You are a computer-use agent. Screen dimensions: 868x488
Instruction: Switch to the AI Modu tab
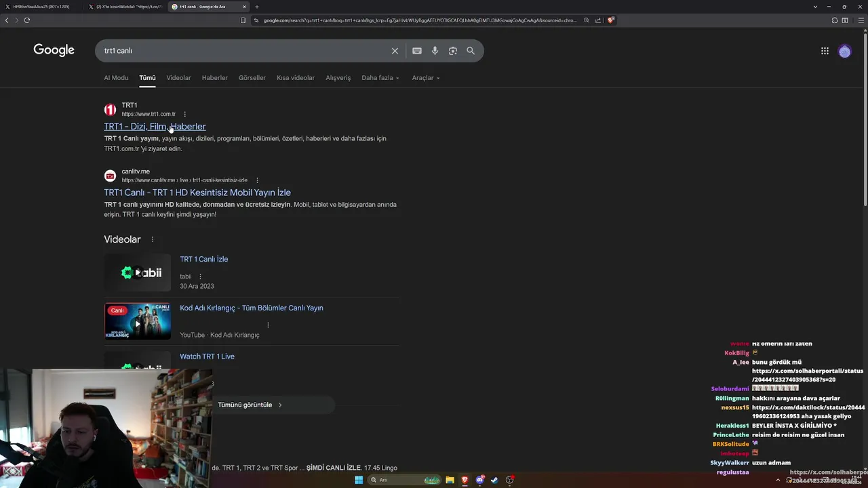(116, 78)
